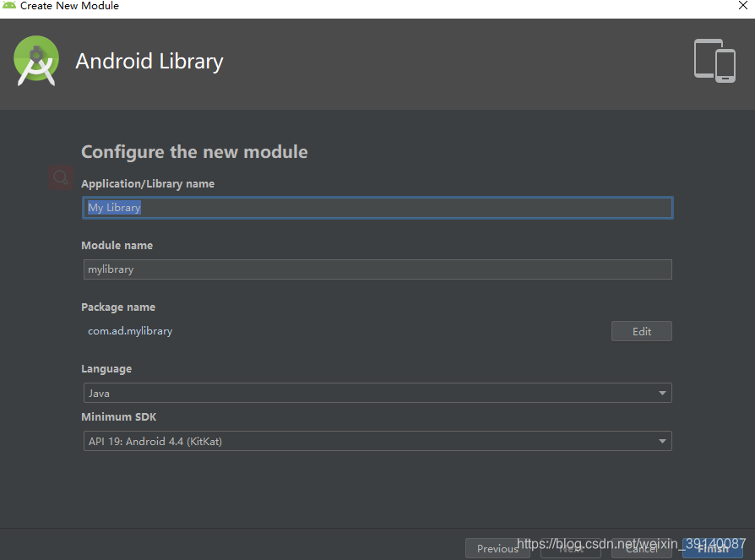Click the 'Android Library' title text
The width and height of the screenshot is (755, 560).
[149, 61]
